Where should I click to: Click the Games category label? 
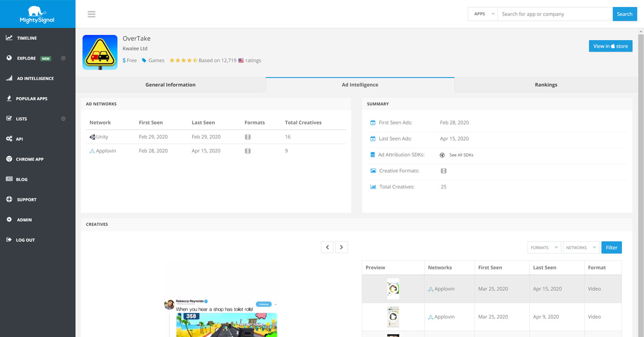157,61
